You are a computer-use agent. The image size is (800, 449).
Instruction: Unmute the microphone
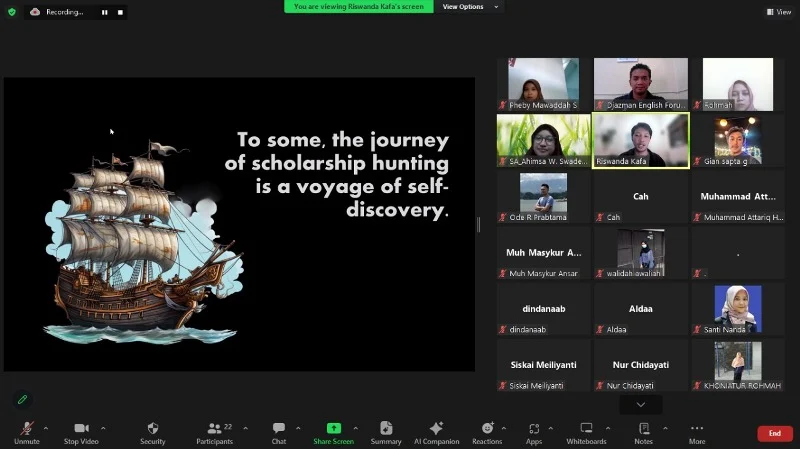point(26,431)
